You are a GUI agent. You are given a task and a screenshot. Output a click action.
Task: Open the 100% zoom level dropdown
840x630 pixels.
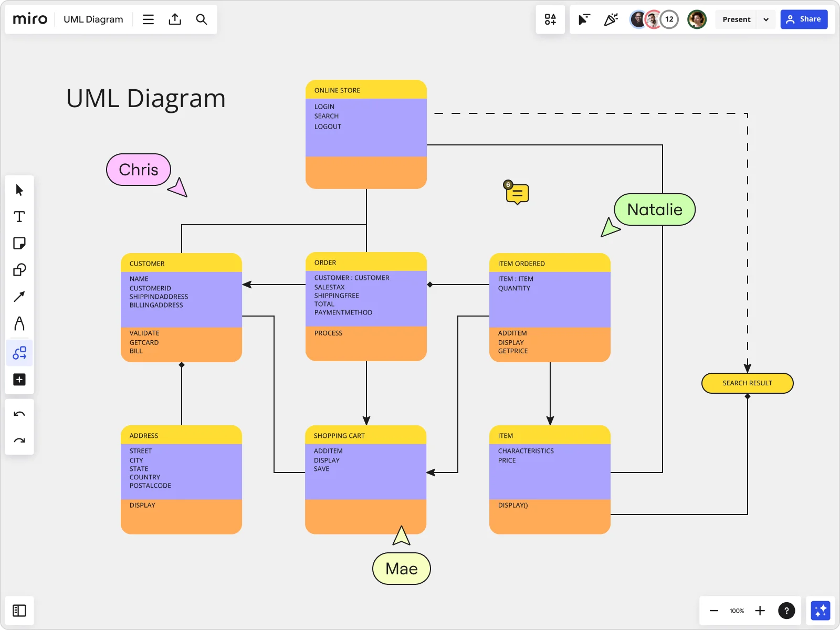[737, 611]
